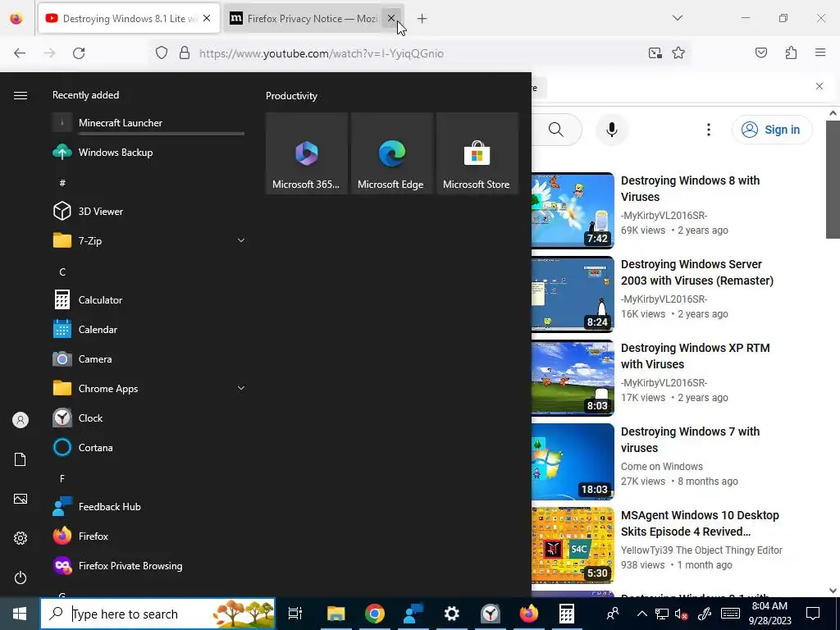Open the Microsoft Edge tile
This screenshot has height=630, width=840.
pos(391,153)
